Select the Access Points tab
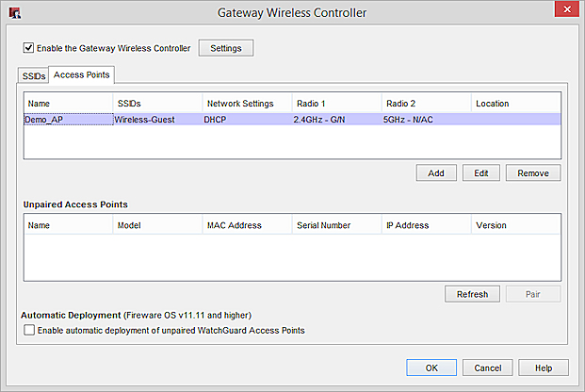Image resolution: width=585 pixels, height=392 pixels. 83,74
